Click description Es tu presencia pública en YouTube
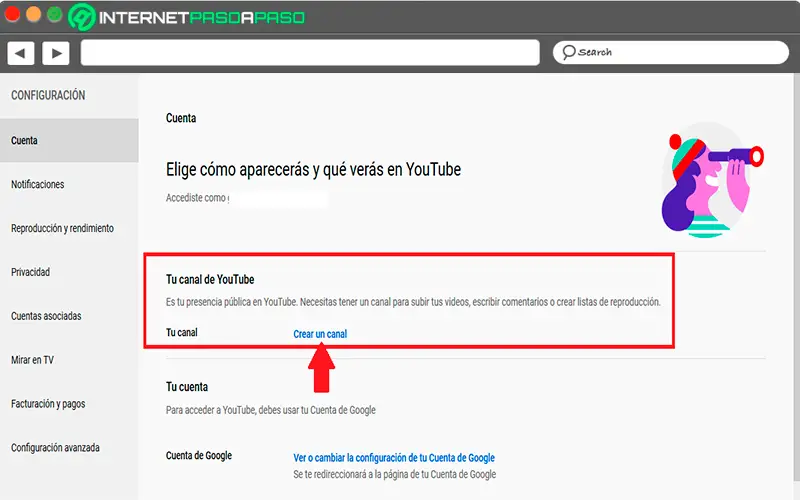The width and height of the screenshot is (800, 500). pyautogui.click(x=413, y=302)
